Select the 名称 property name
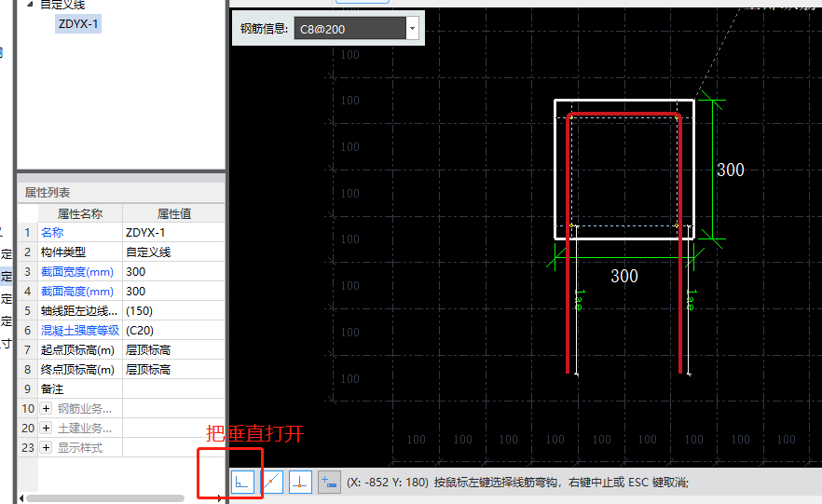 [52, 233]
